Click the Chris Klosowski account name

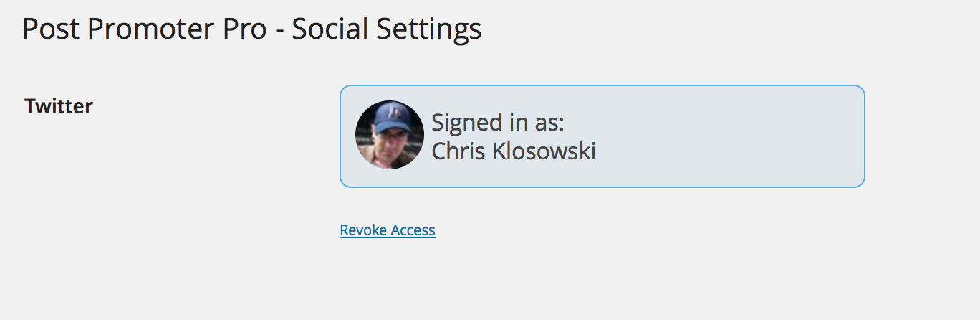[514, 151]
